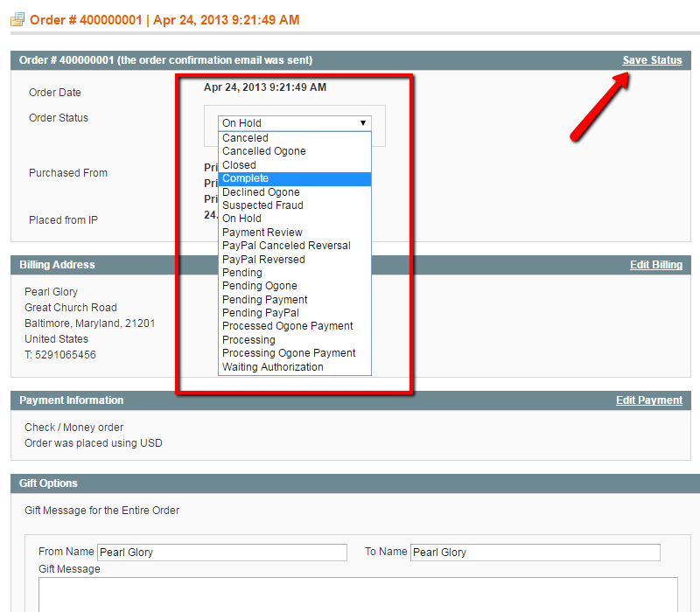This screenshot has height=612, width=700.
Task: Click the From Name input field
Action: point(221,553)
